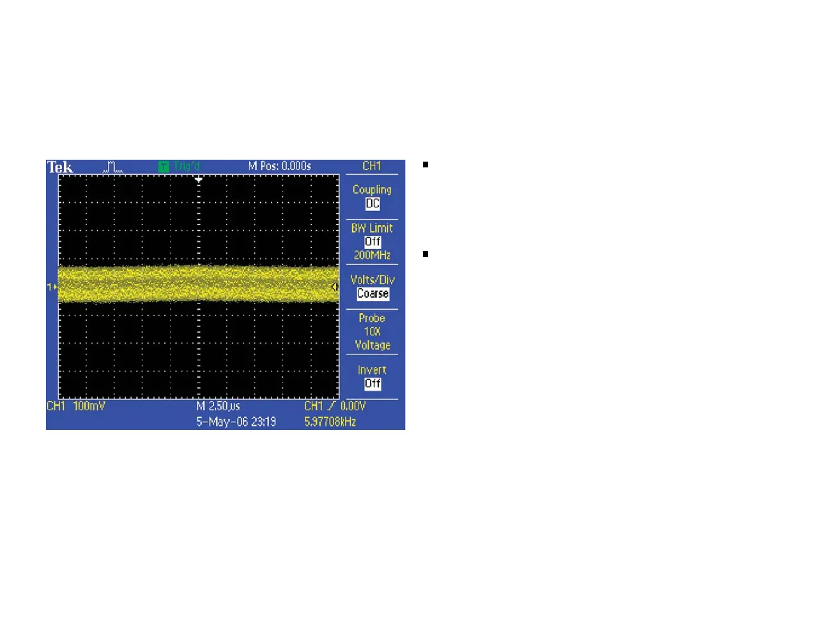Click the peak detect acquisition mode icon
The image size is (828, 644).
coord(112,167)
